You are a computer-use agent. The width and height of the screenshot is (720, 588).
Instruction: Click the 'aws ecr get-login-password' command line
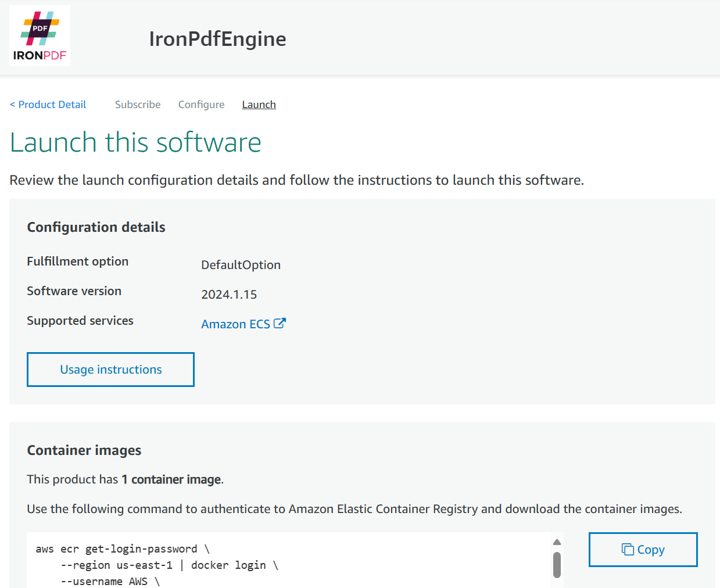pyautogui.click(x=123, y=549)
